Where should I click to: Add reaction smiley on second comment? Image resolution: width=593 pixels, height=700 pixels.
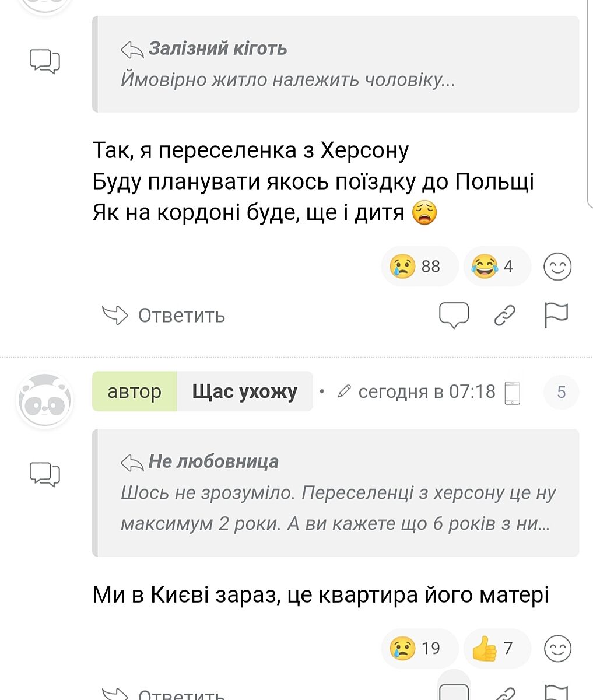coord(557,648)
